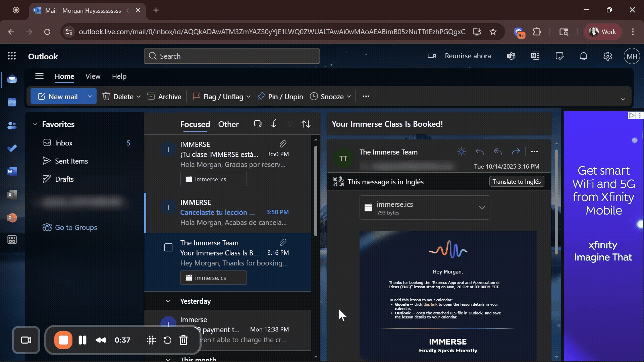Expand the New mail dropdown arrow
644x362 pixels.
click(90, 97)
